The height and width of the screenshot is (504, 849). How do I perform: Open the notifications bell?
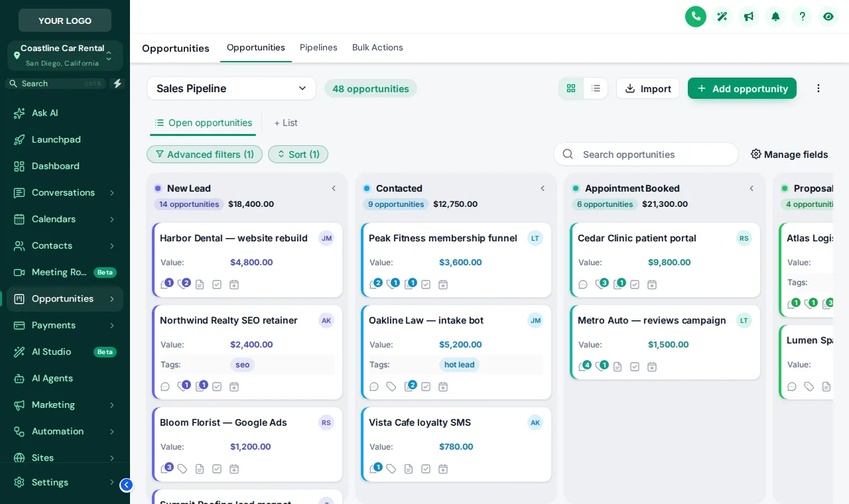(775, 17)
